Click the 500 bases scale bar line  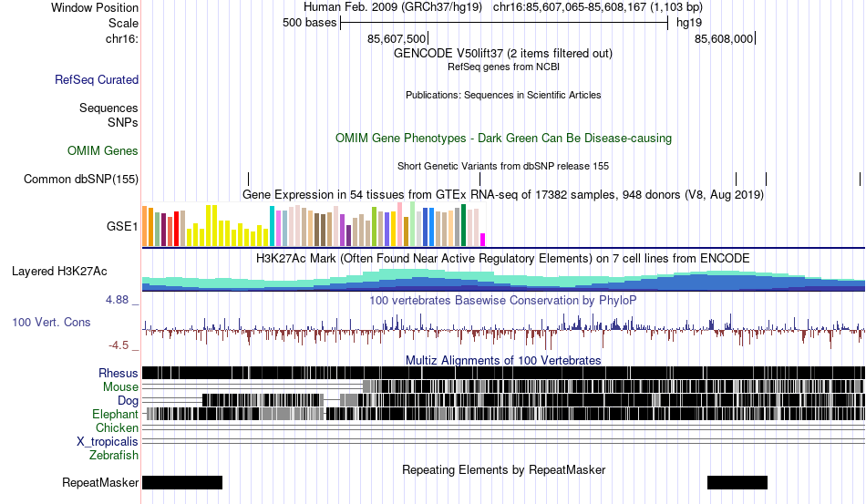(x=504, y=23)
